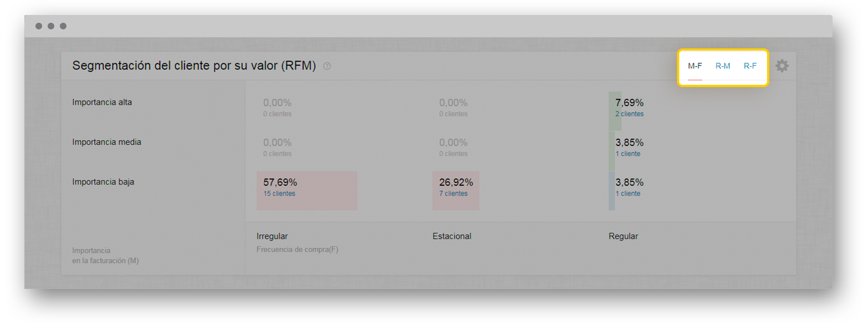Open the 1 cliente link for Importancia baja
This screenshot has height=325, width=868.
(628, 194)
